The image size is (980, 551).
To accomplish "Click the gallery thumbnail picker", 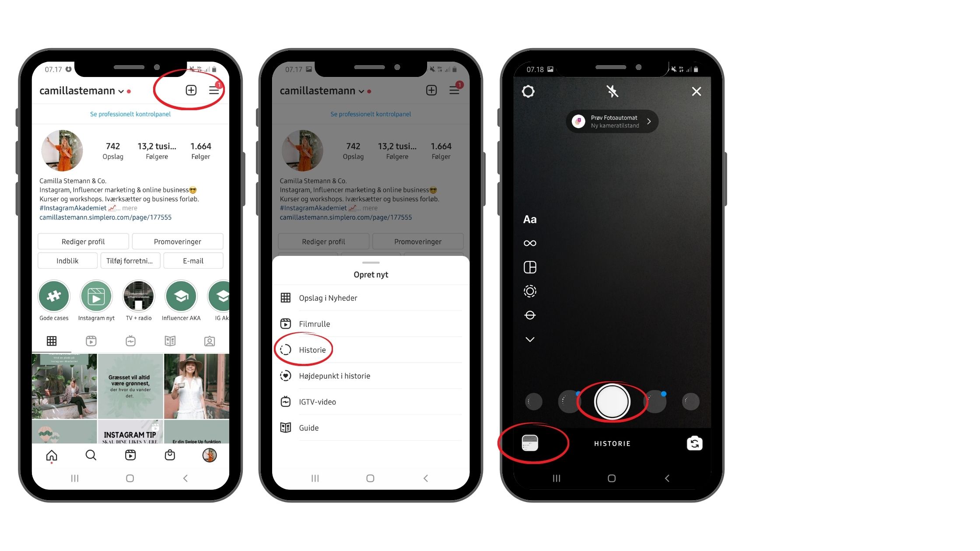I will (531, 443).
